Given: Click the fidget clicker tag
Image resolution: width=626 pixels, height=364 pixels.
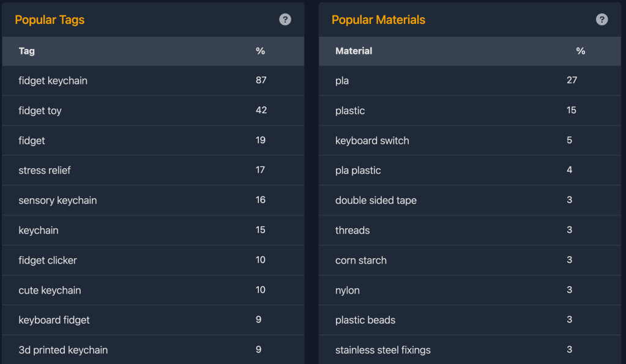Looking at the screenshot, I should (48, 261).
